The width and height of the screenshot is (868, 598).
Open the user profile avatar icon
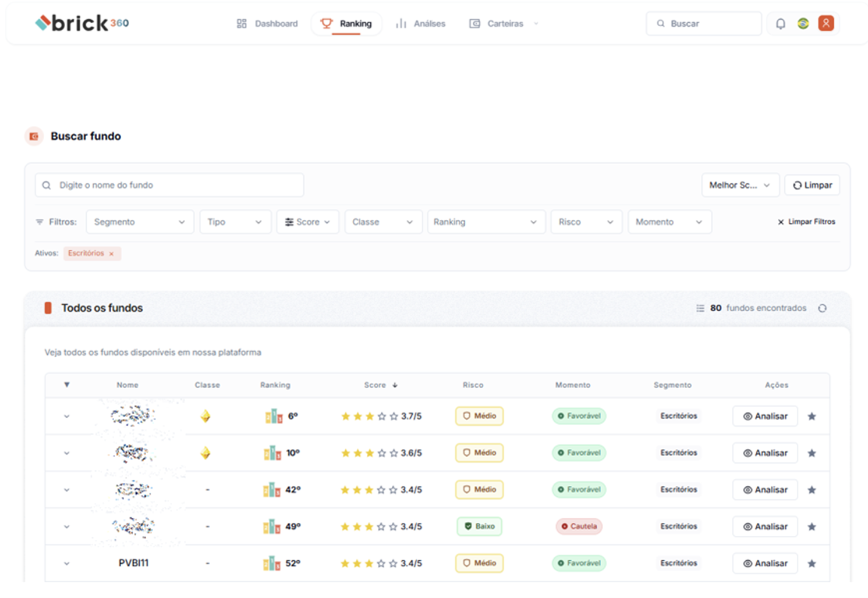826,23
